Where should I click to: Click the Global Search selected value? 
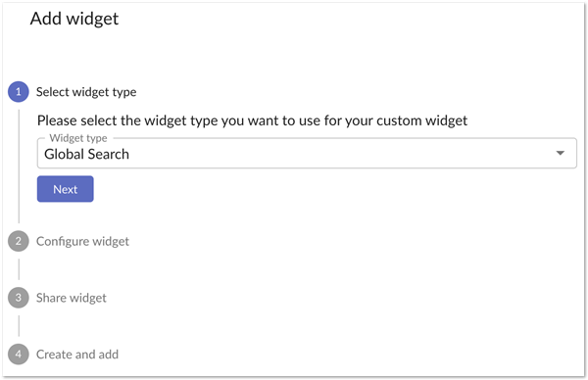click(x=86, y=154)
